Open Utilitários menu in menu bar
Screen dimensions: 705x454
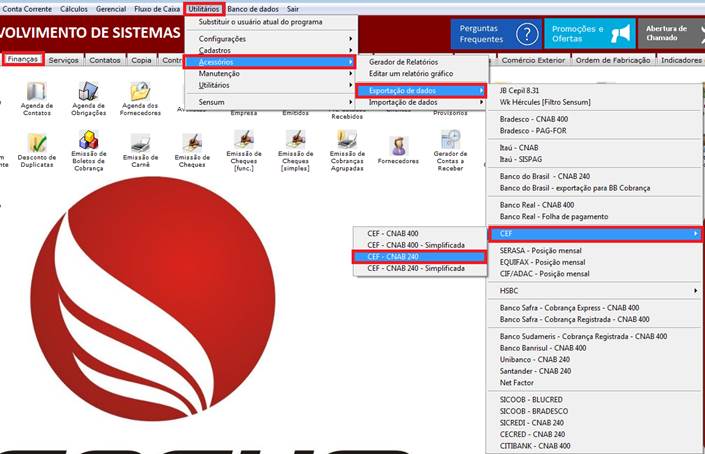pyautogui.click(x=204, y=9)
